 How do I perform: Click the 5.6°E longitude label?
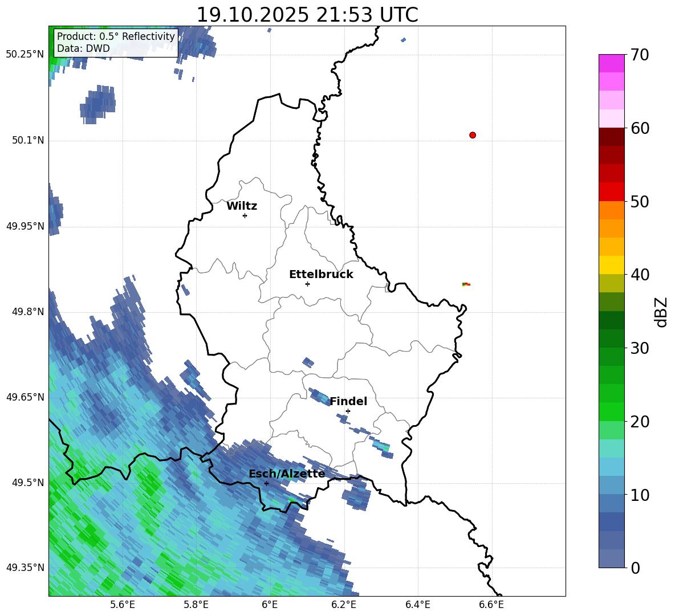click(x=123, y=605)
